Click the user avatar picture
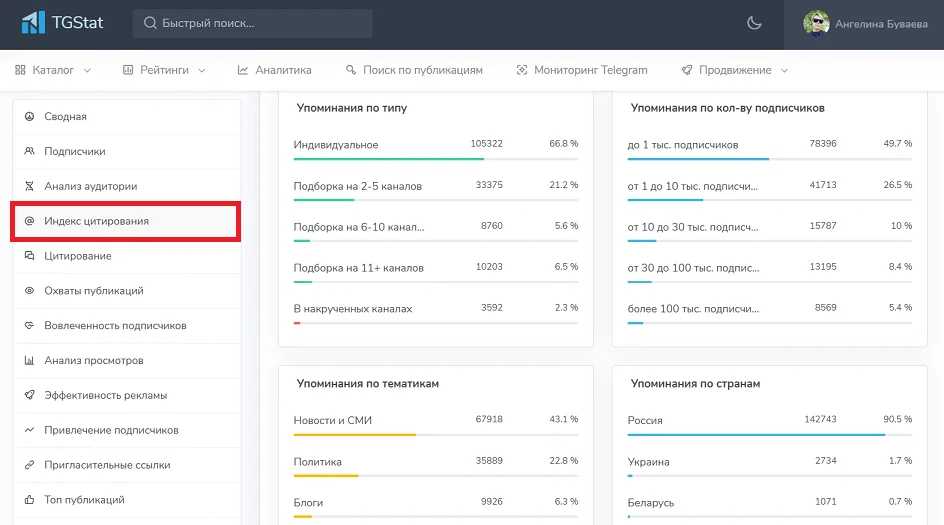944x525 pixels. click(817, 24)
